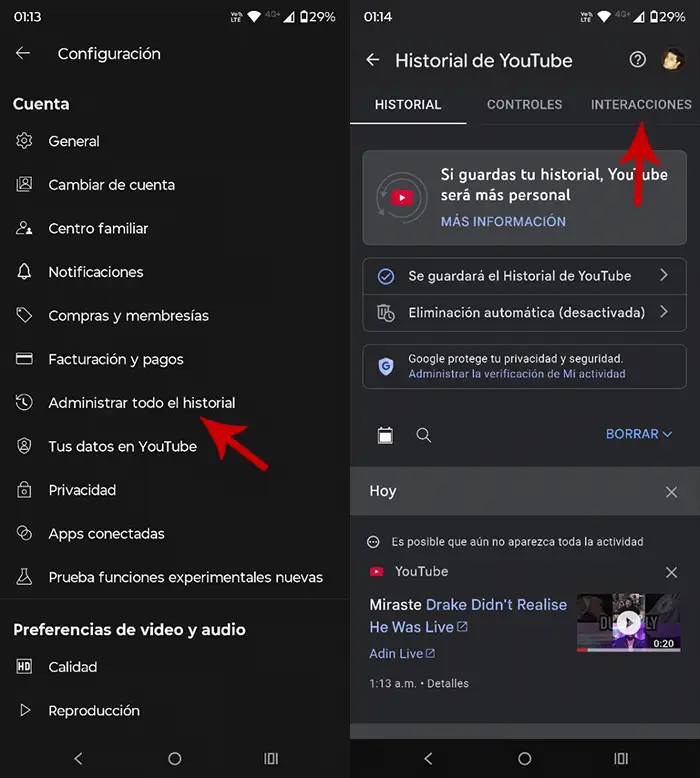Open the profile avatar in the header

click(673, 60)
